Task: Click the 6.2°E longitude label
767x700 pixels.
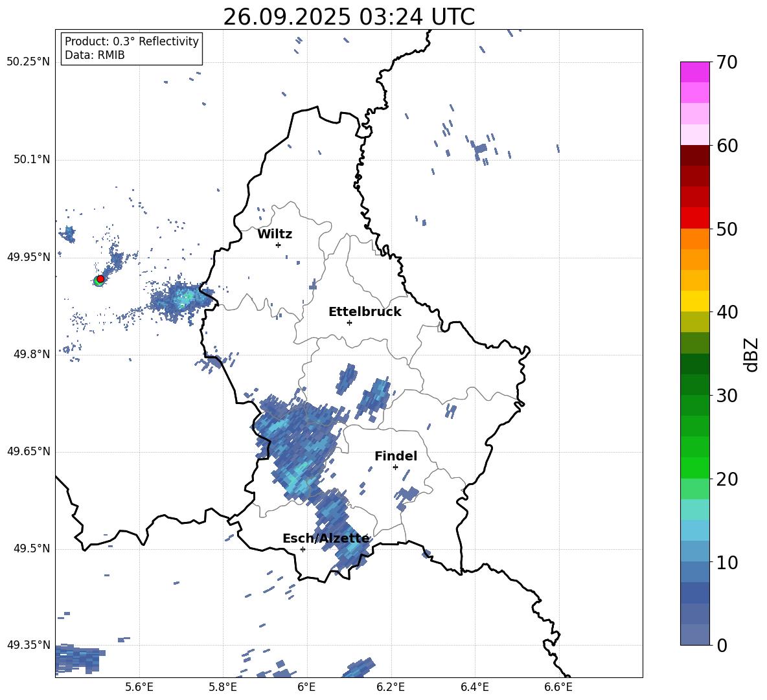Action: point(391,687)
